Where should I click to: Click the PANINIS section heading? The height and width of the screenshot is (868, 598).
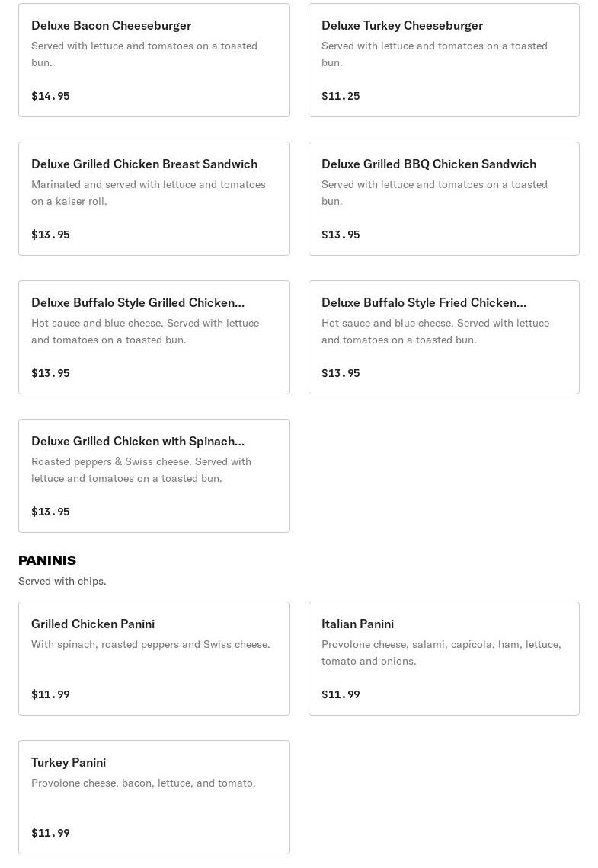point(47,560)
